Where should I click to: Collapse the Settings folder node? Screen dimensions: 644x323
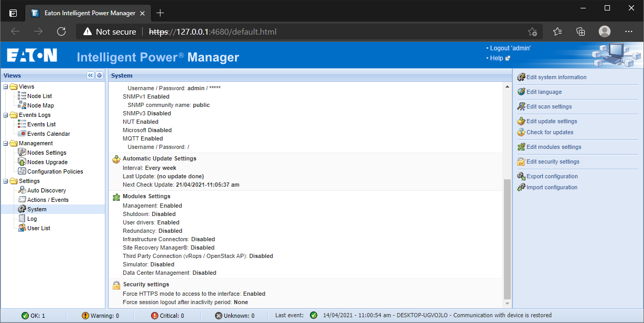[x=6, y=181]
